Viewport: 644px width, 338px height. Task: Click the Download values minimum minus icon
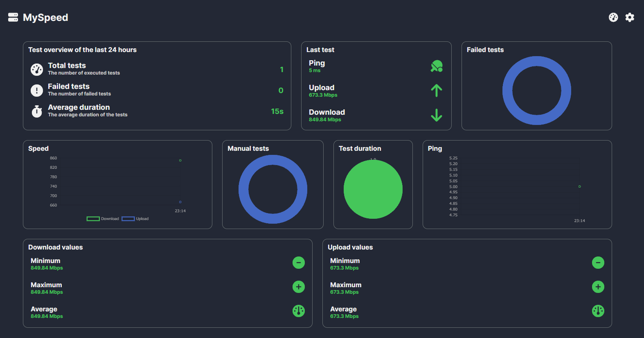click(x=299, y=263)
